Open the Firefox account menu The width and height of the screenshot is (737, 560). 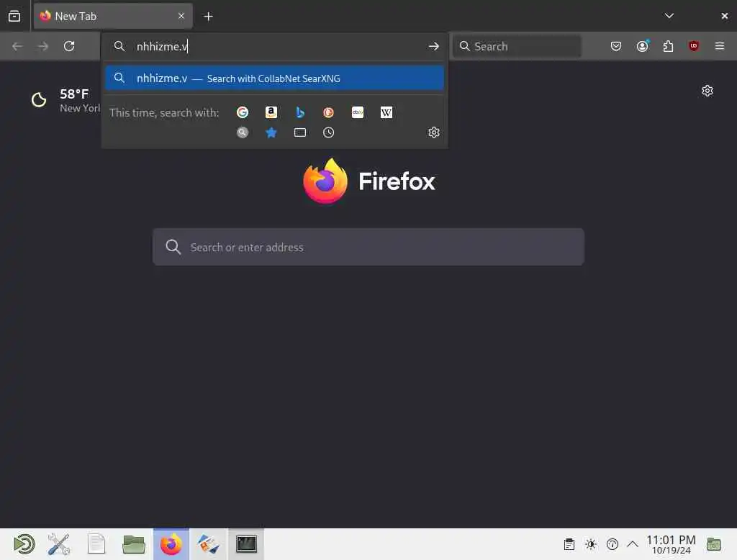point(643,46)
